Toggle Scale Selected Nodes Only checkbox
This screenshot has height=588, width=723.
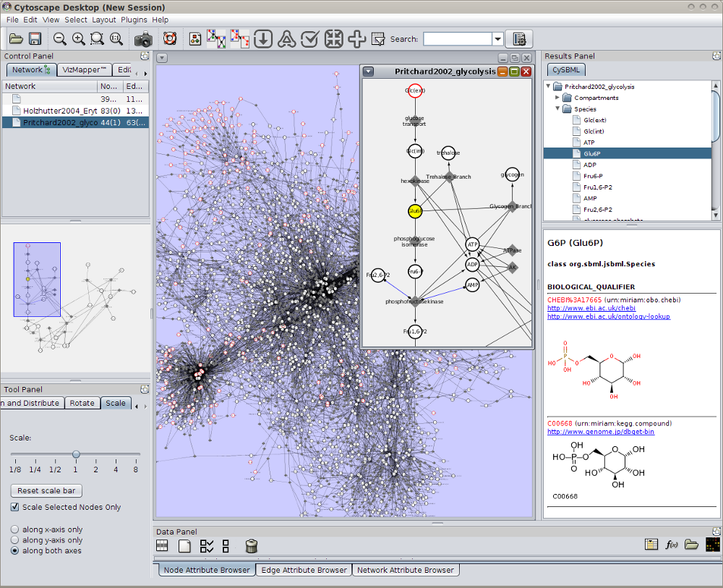click(14, 507)
